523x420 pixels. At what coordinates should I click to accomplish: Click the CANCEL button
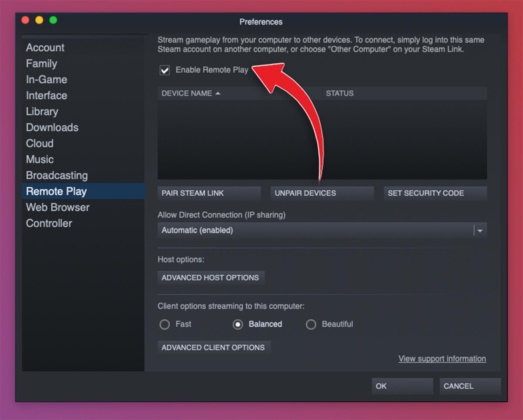[x=470, y=386]
